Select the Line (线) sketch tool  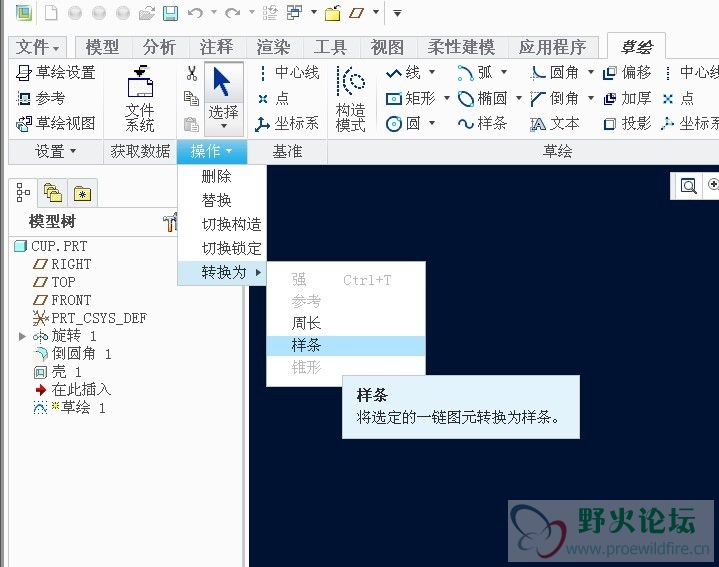403,72
